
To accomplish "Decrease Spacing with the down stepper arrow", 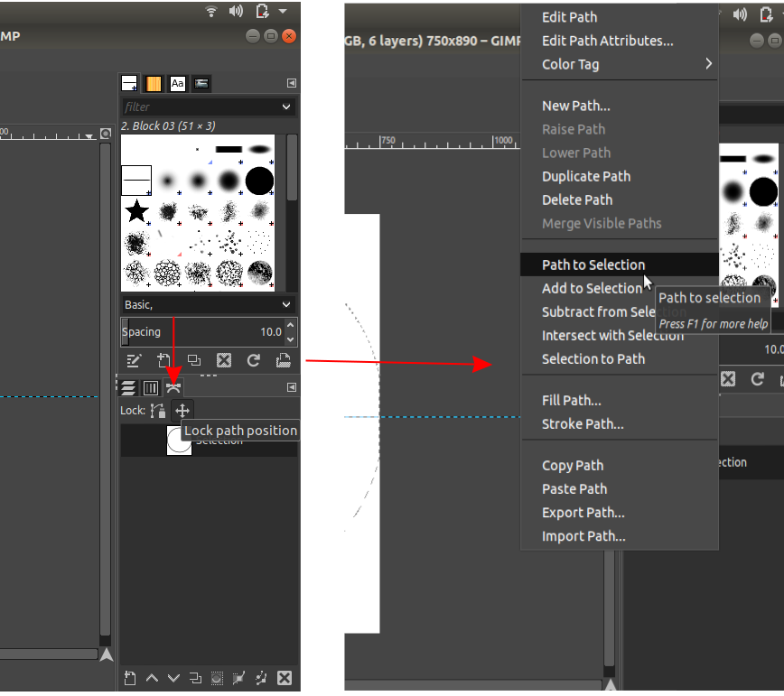I will pyautogui.click(x=291, y=339).
